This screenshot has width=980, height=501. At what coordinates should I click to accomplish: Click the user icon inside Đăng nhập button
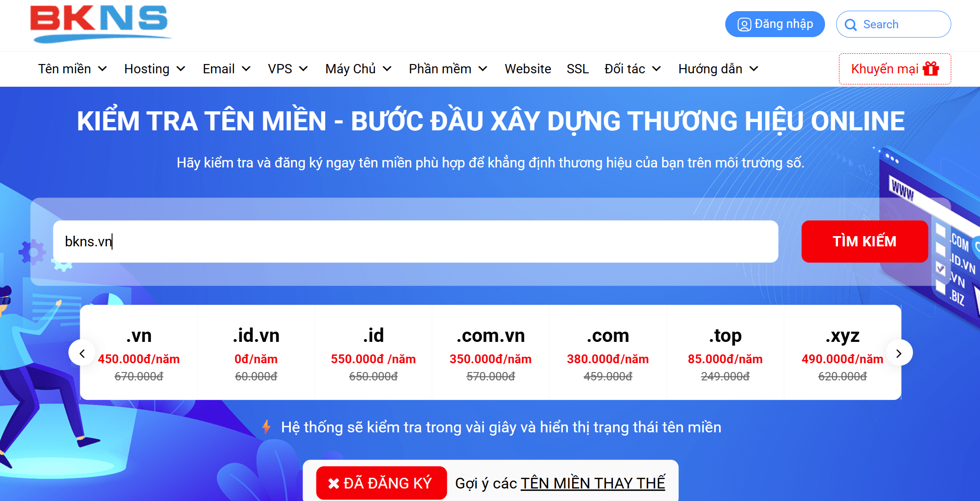tap(744, 24)
